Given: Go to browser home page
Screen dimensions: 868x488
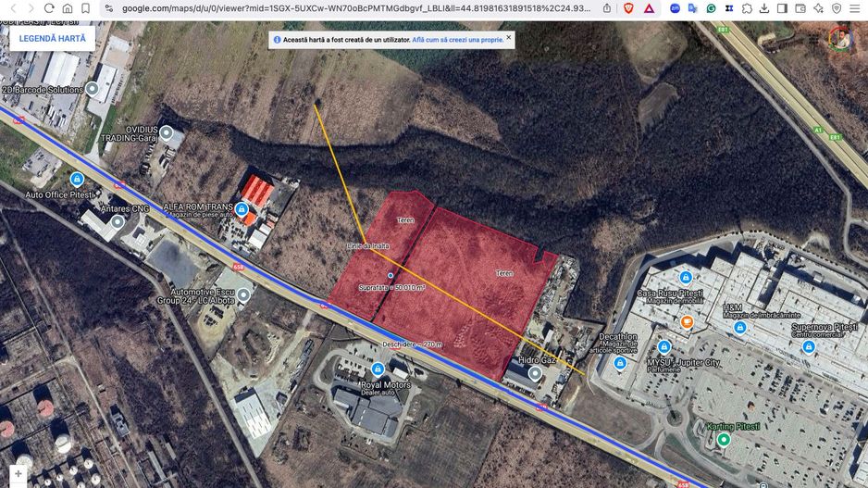Looking at the screenshot, I should click(68, 8).
